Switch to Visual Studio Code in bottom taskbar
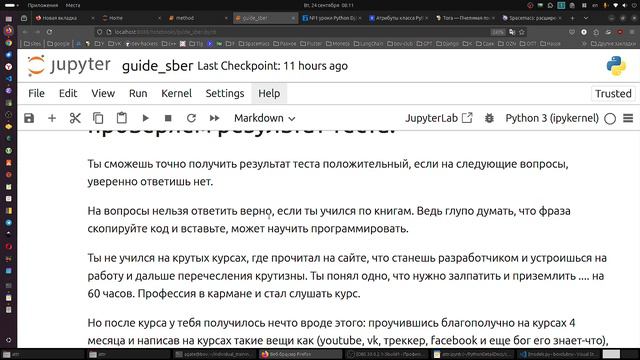 click(x=559, y=354)
